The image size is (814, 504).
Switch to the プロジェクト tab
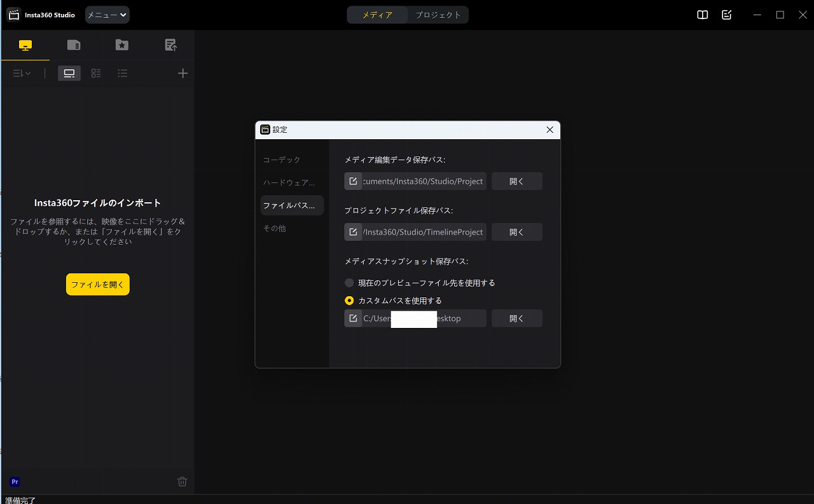438,15
